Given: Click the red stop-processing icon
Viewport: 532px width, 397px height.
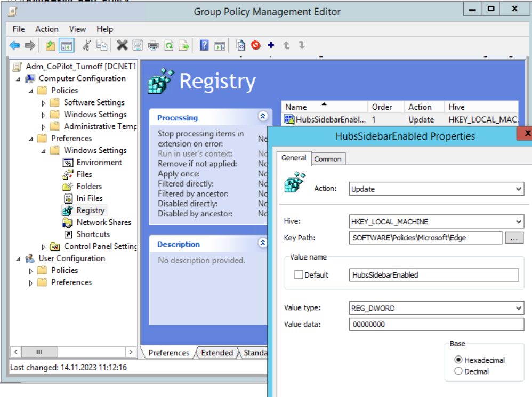Looking at the screenshot, I should pyautogui.click(x=256, y=45).
